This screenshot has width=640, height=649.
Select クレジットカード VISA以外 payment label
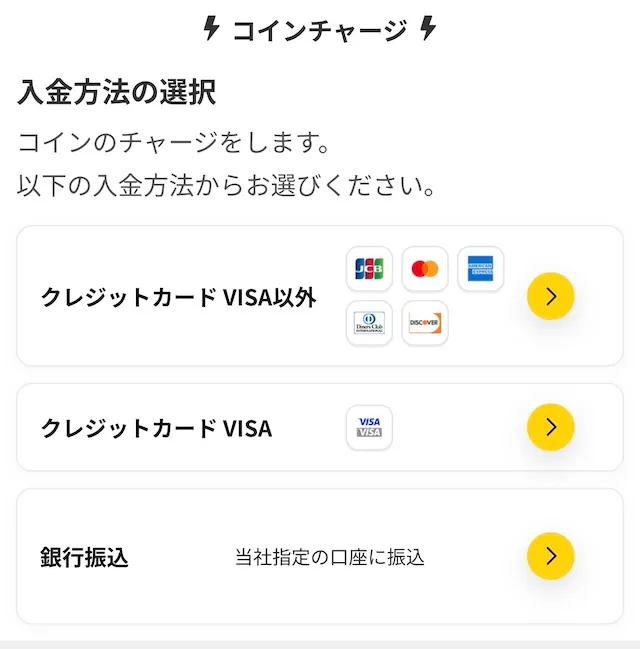(178, 297)
